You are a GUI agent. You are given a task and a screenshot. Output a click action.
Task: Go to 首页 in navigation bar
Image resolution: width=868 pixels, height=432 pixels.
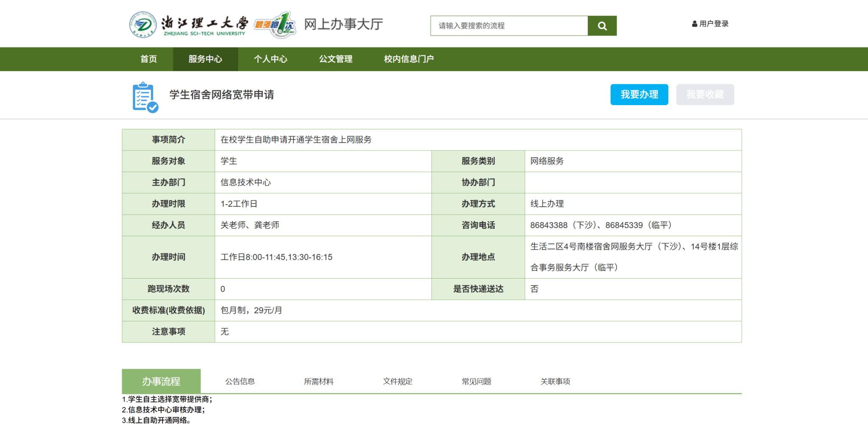148,59
